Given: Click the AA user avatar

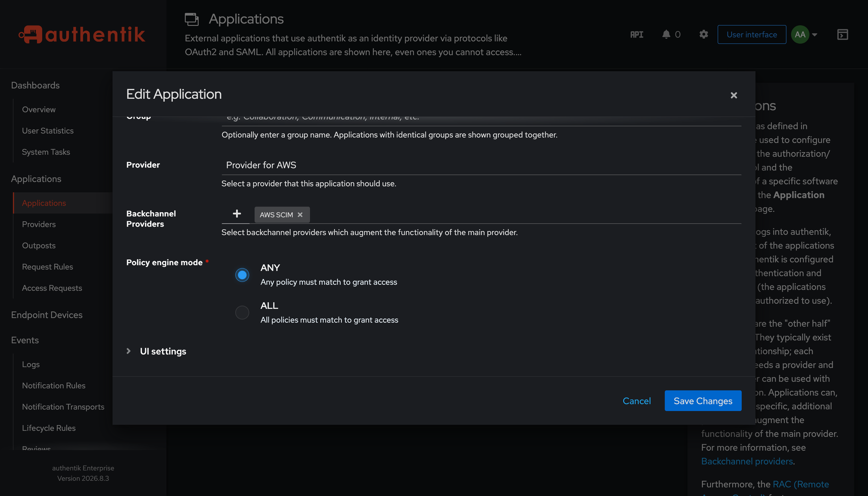Looking at the screenshot, I should [800, 34].
